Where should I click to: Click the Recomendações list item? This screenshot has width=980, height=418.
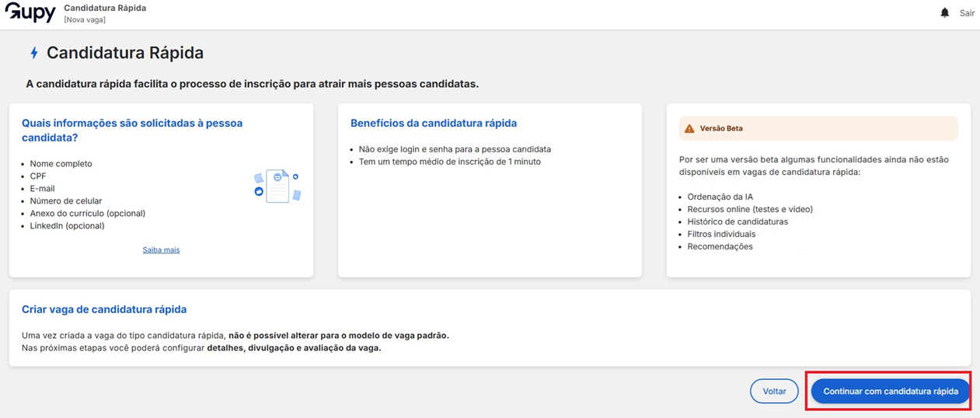pyautogui.click(x=720, y=246)
